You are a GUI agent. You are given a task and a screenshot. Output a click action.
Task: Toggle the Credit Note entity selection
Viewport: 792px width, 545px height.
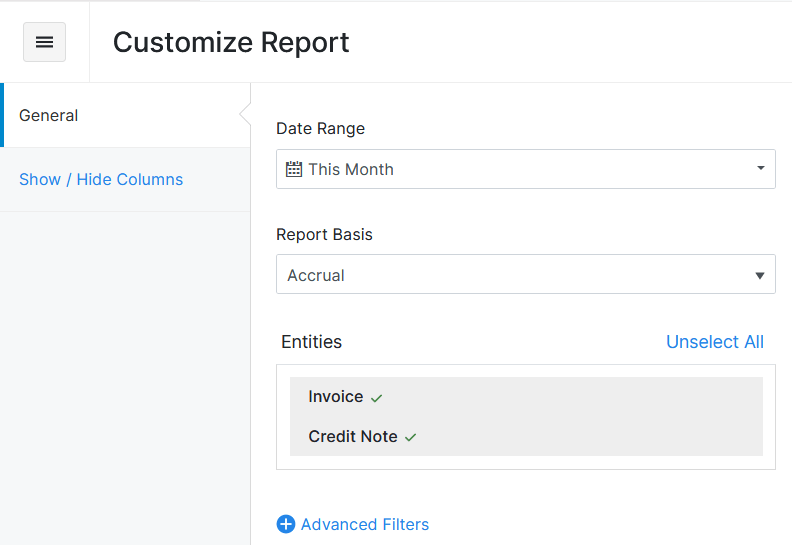(526, 436)
